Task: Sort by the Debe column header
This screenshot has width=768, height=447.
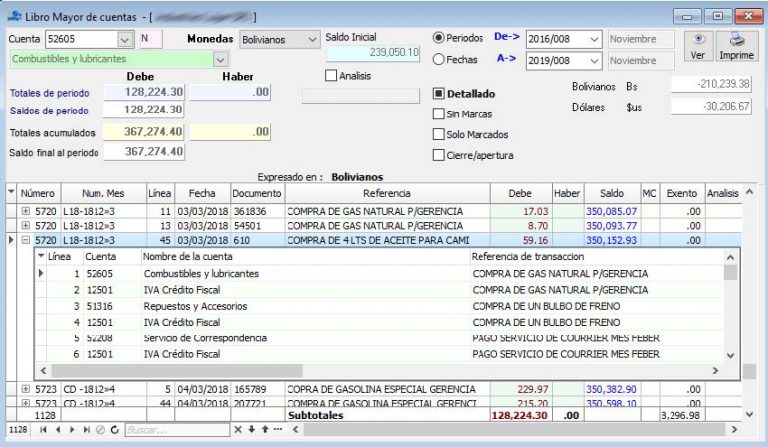Action: (521, 193)
